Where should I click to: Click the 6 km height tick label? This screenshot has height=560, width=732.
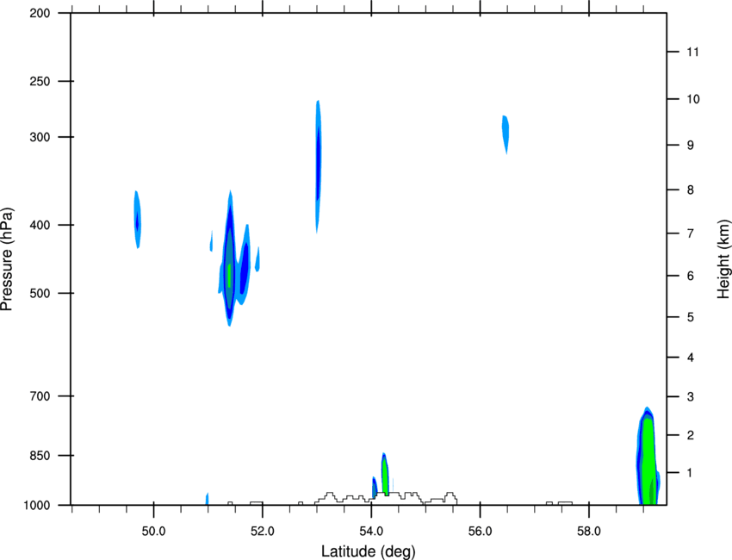tap(691, 276)
